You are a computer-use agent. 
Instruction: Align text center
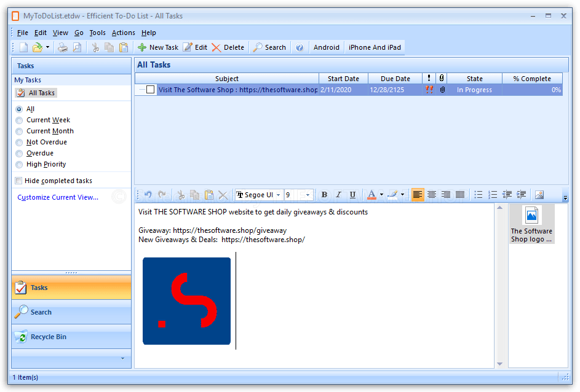[x=432, y=195]
